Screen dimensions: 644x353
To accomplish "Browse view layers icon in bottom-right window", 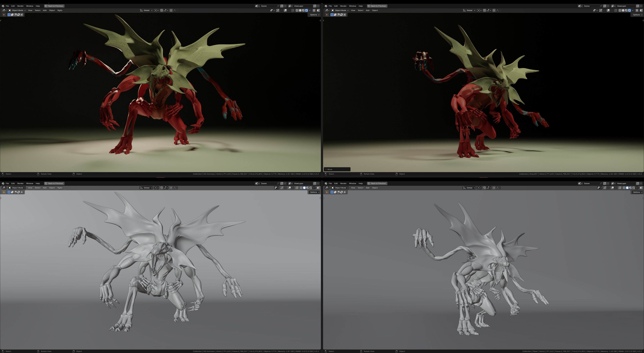I will click(613, 183).
